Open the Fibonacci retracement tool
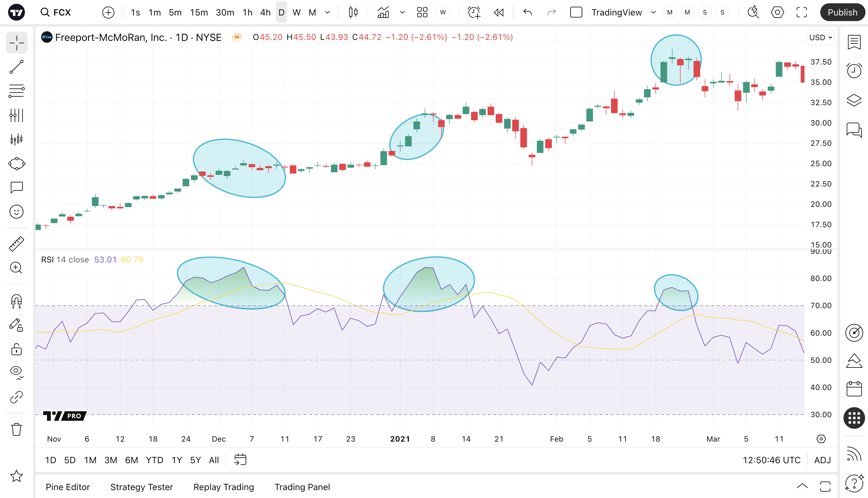The image size is (868, 498). [x=17, y=91]
